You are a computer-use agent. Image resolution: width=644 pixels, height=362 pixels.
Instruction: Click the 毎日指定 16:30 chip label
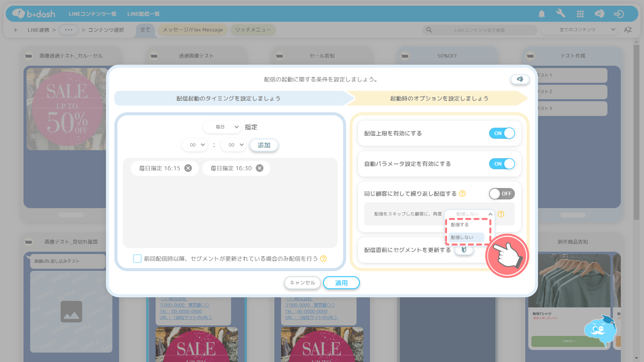(x=231, y=168)
